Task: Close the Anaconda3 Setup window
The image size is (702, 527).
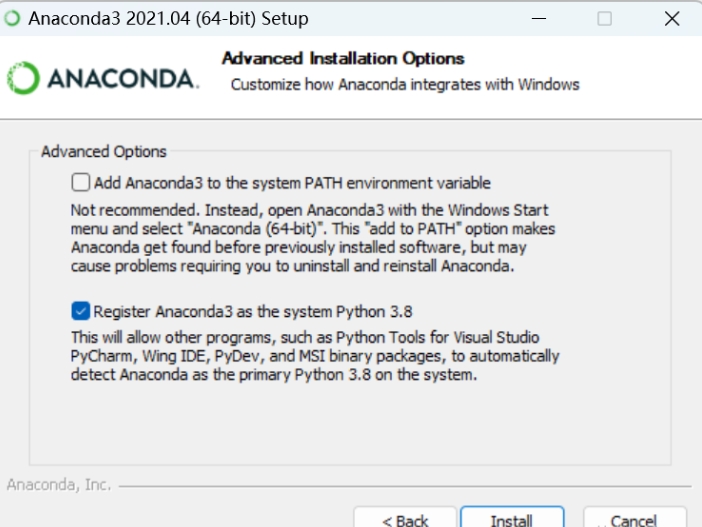Action: [671, 19]
